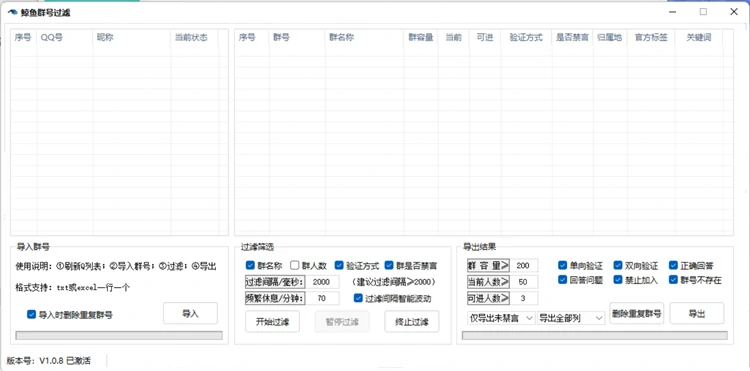Click the 当前状态 column header
This screenshot has height=371, width=750.
194,37
